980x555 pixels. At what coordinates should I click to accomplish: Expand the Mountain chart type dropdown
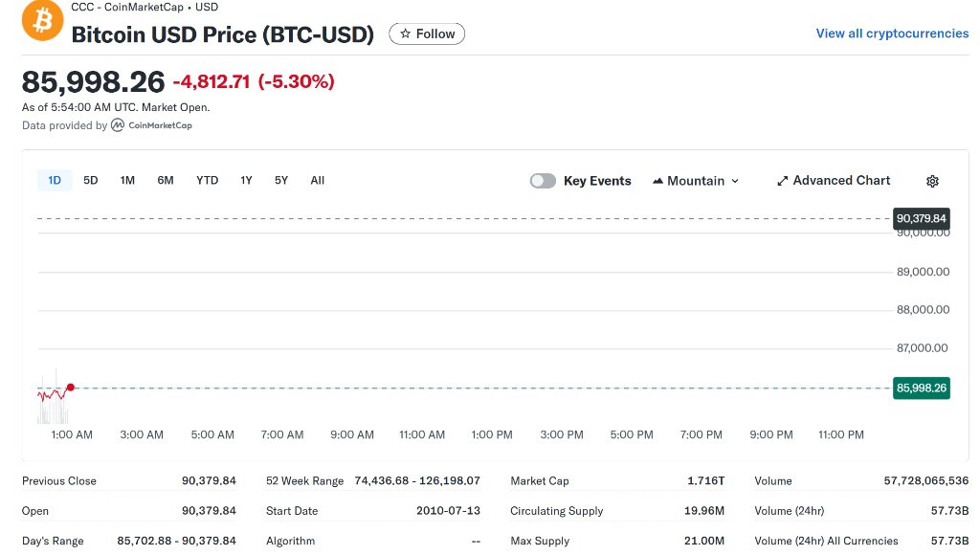tap(696, 181)
